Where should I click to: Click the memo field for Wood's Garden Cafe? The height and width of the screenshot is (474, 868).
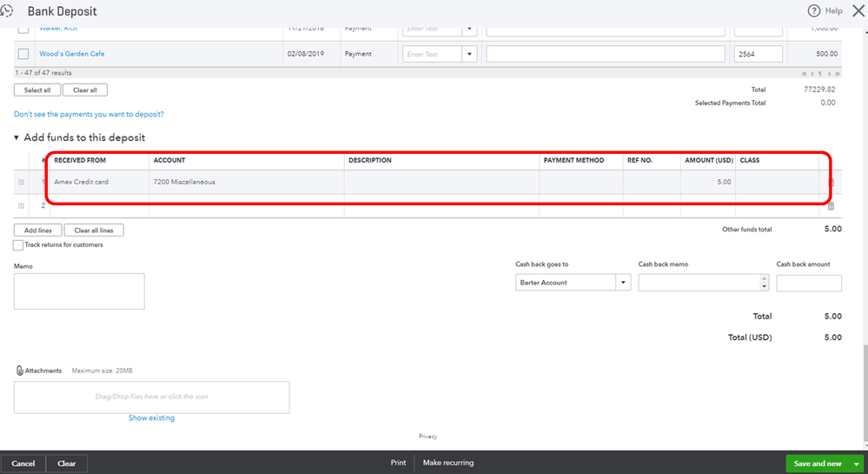coord(605,54)
